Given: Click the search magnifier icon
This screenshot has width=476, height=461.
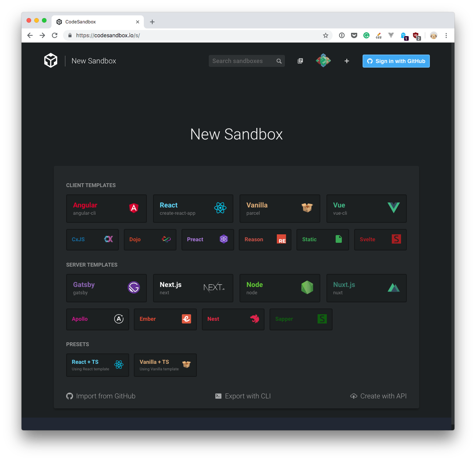Looking at the screenshot, I should [279, 61].
